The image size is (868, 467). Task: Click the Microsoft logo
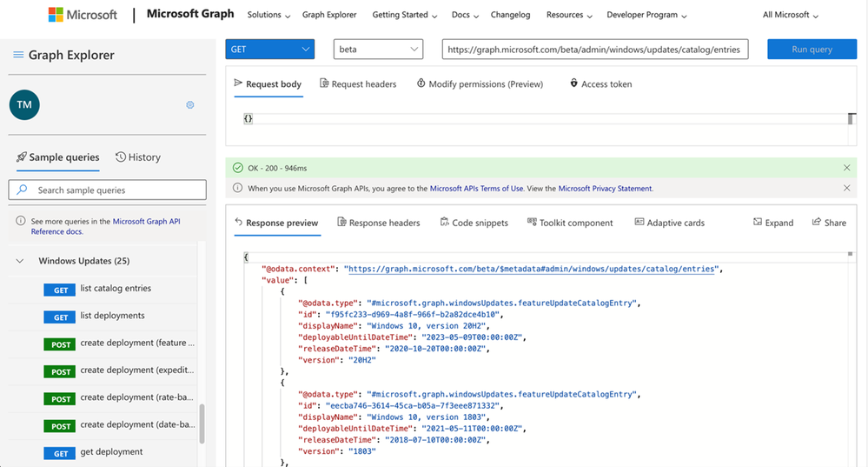(83, 15)
